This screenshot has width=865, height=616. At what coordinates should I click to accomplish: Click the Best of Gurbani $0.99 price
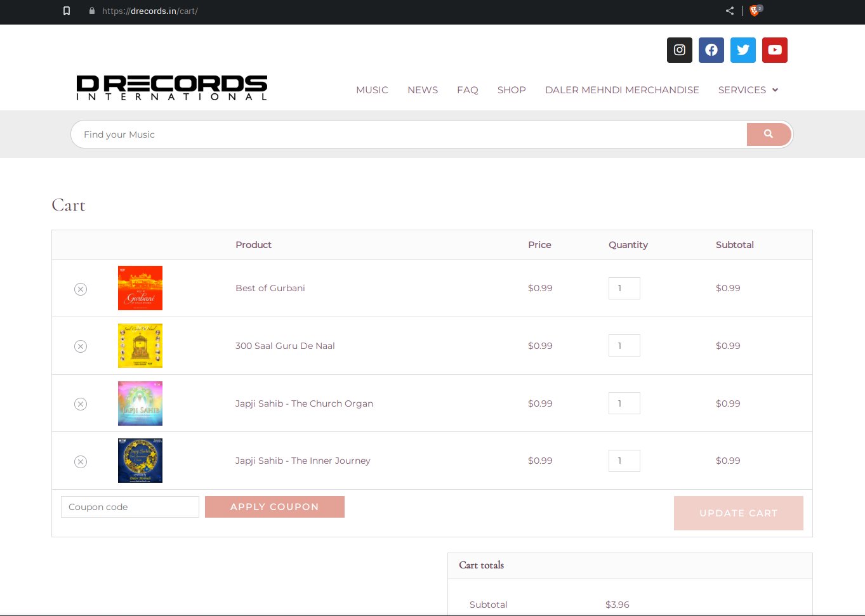pyautogui.click(x=540, y=288)
